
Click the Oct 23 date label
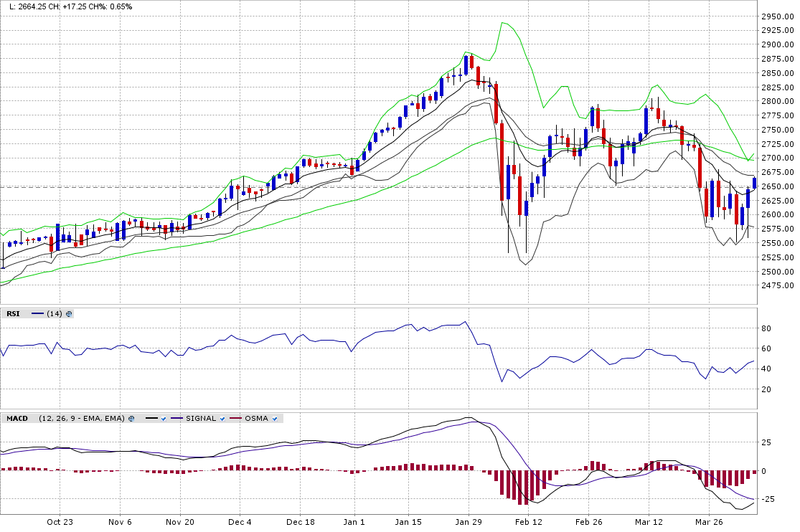60,522
